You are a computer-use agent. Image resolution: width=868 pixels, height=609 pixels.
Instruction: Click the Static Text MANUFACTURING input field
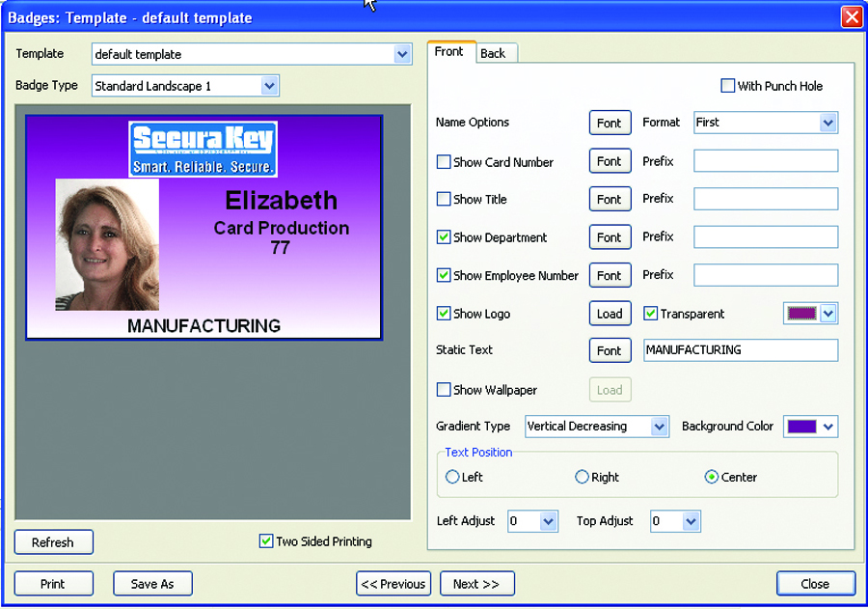739,350
